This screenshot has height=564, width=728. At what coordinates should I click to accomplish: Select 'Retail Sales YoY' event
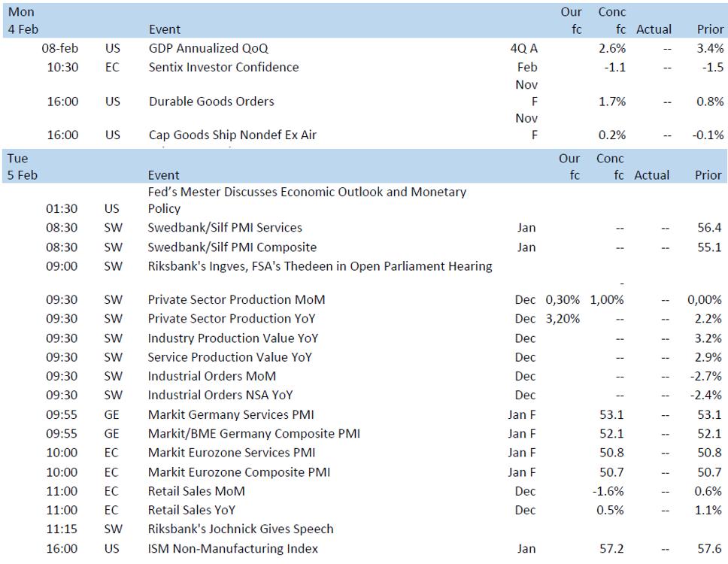click(191, 510)
